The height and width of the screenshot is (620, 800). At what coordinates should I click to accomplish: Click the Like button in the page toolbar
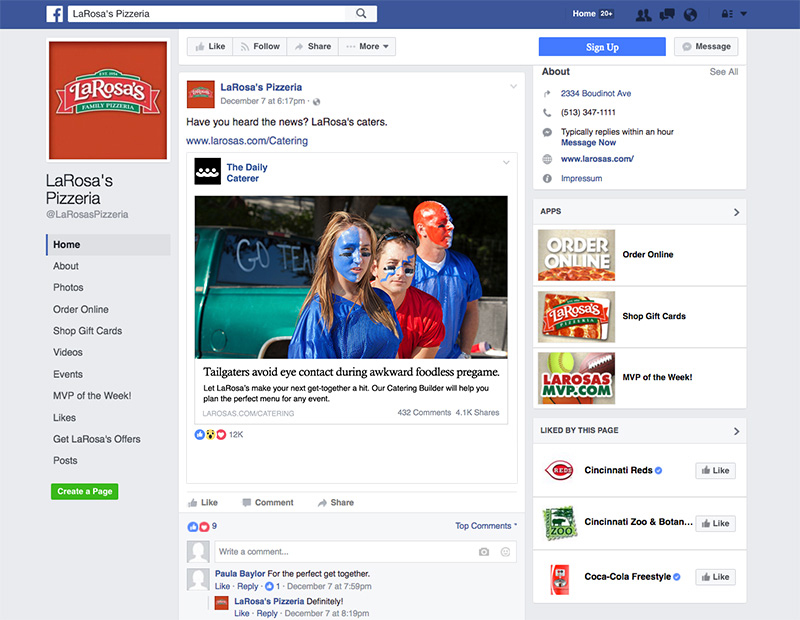[210, 46]
